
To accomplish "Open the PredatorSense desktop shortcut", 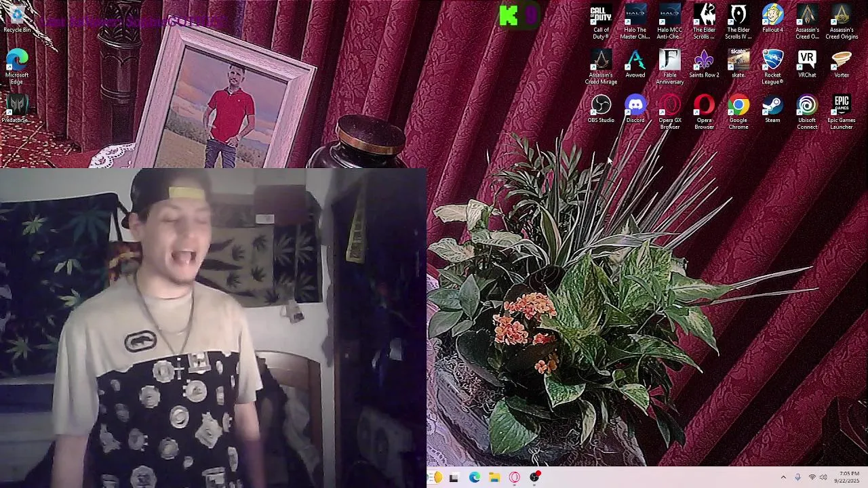I will (x=17, y=108).
